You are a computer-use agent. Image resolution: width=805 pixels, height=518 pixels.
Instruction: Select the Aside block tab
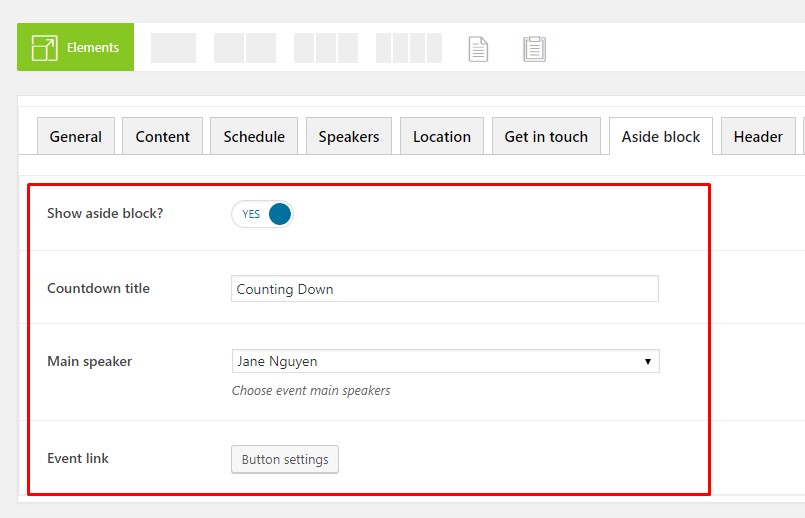(x=660, y=137)
